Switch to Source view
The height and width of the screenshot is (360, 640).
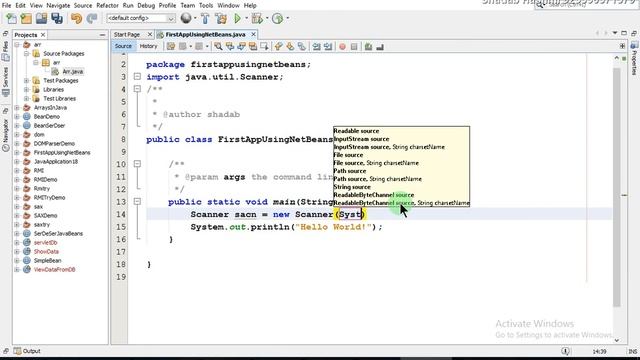pos(123,47)
